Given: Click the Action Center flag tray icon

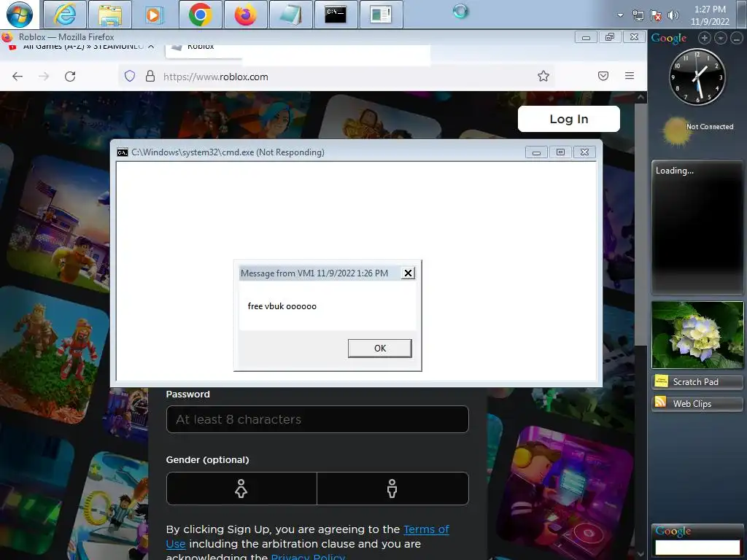Looking at the screenshot, I should 656,15.
